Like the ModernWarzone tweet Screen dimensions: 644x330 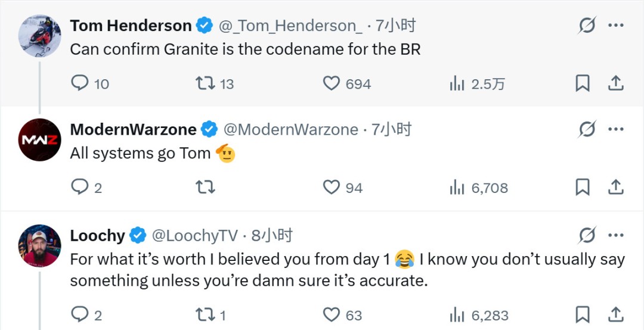pos(332,188)
